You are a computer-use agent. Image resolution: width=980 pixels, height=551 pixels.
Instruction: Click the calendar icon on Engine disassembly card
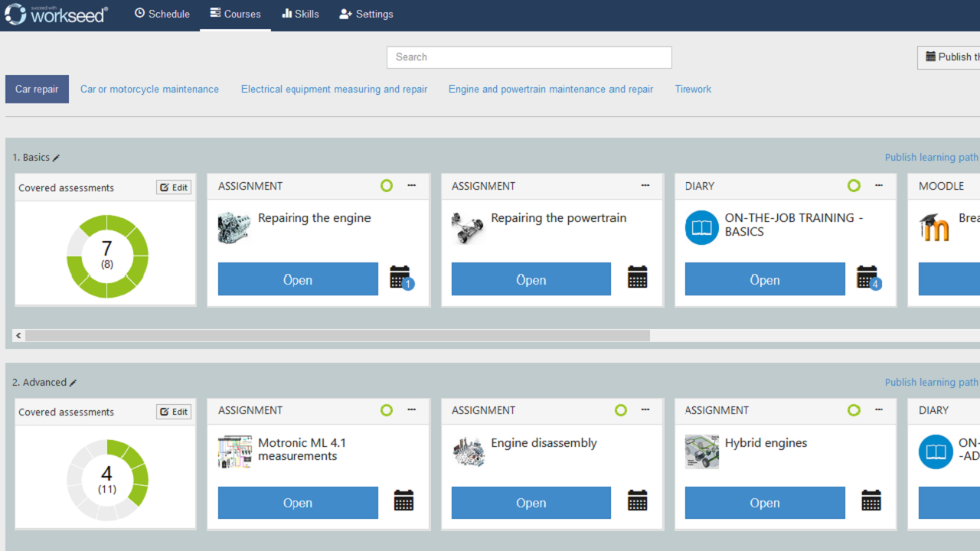(638, 500)
